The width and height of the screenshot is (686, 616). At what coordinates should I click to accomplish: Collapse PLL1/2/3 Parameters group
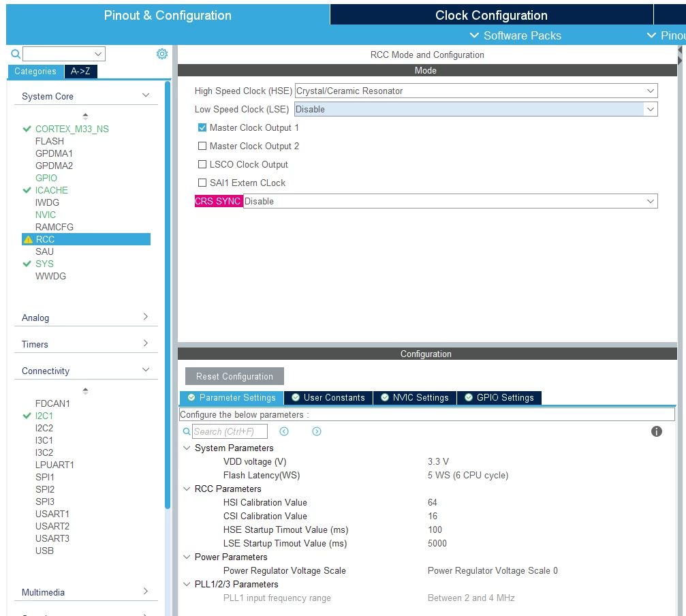[187, 584]
